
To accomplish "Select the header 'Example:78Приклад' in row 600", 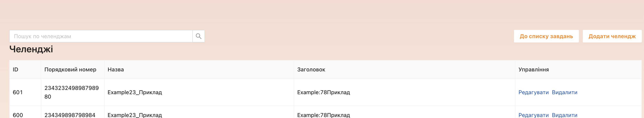I will click(324, 115).
